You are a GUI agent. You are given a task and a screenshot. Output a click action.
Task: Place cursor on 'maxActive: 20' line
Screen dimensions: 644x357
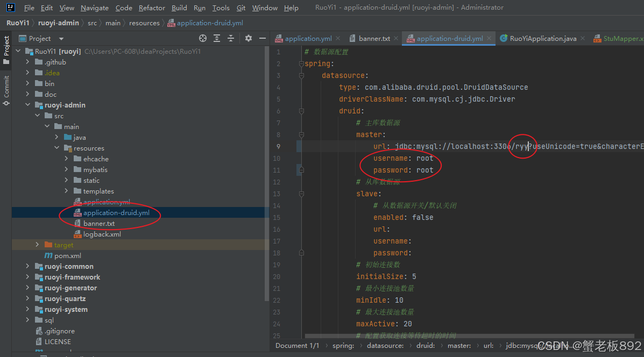click(384, 324)
